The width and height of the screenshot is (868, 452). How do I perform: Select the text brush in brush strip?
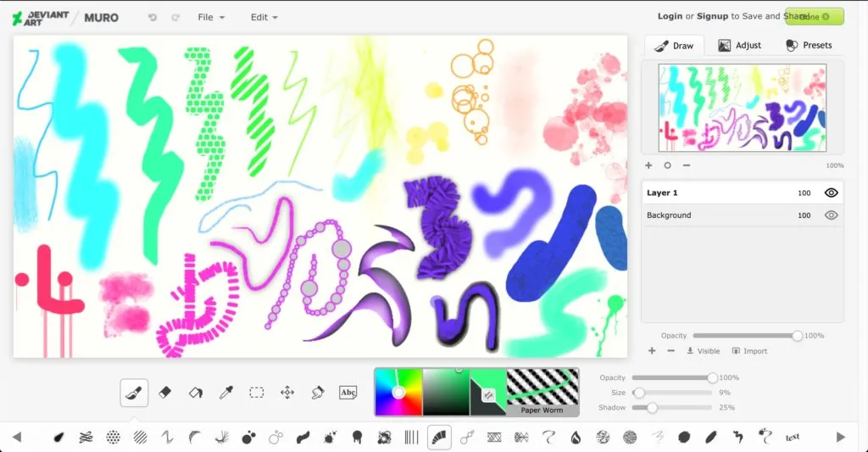pyautogui.click(x=793, y=437)
